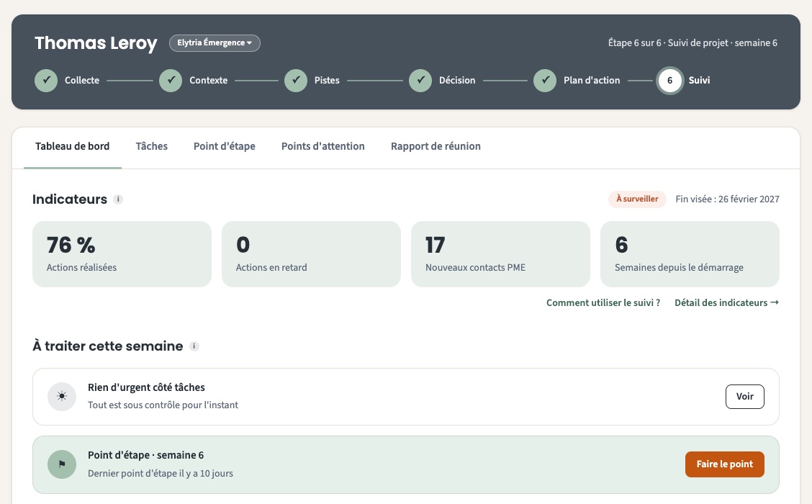The height and width of the screenshot is (504, 812).
Task: Click the Plan d'action step label
Action: point(592,81)
